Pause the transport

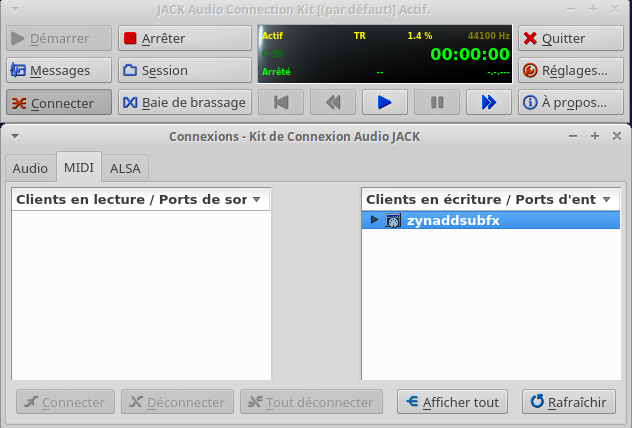pyautogui.click(x=437, y=102)
